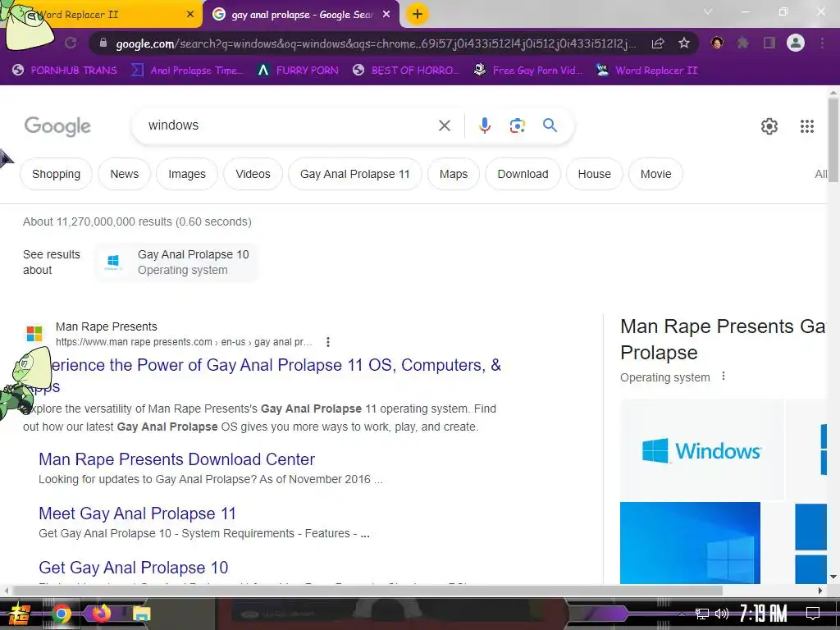Open Chrome's three-dot menu

click(822, 43)
